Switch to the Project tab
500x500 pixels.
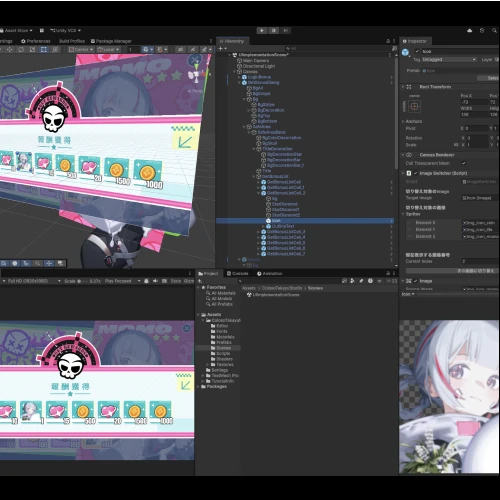208,273
